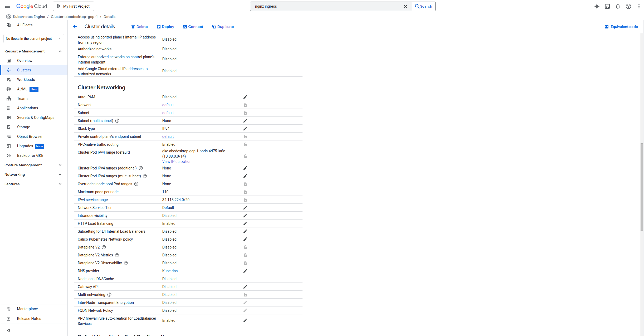644x336 pixels.
Task: Click the Duplicate cluster button
Action: (x=223, y=26)
